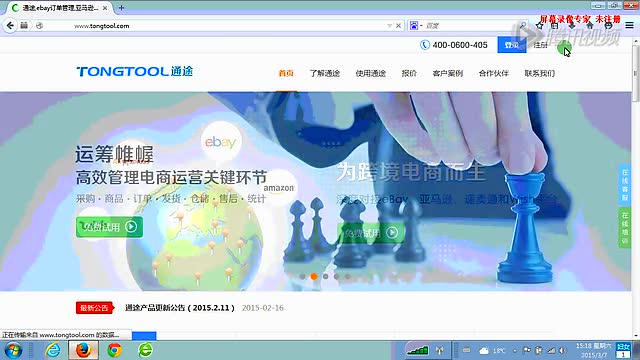Click the Firefox taskbar icon
This screenshot has height=360, width=640.
[83, 350]
